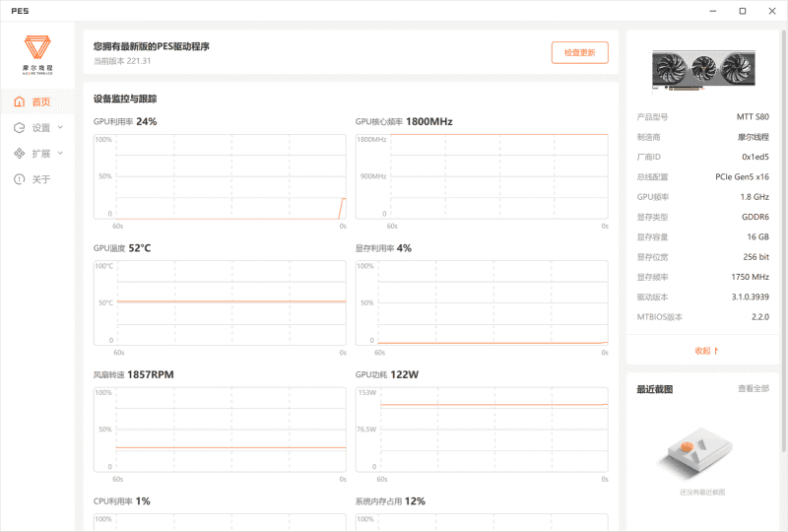Click the 检查更新 check update button
Image resolution: width=788 pixels, height=532 pixels.
(580, 52)
